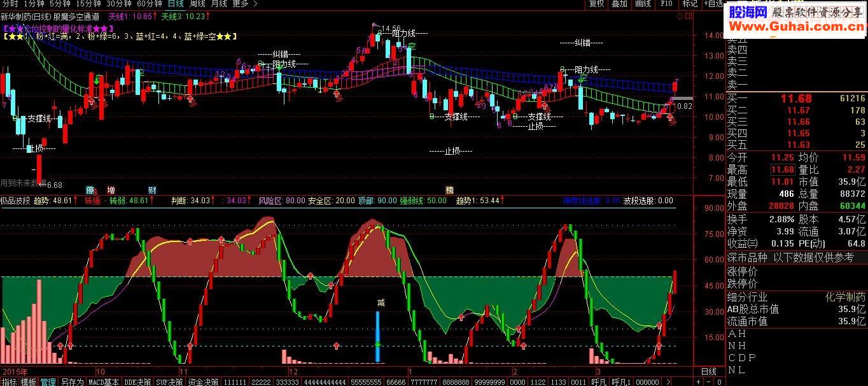Click the 神奇线选股 label
Screen dimensions: 868x386
tap(582, 201)
